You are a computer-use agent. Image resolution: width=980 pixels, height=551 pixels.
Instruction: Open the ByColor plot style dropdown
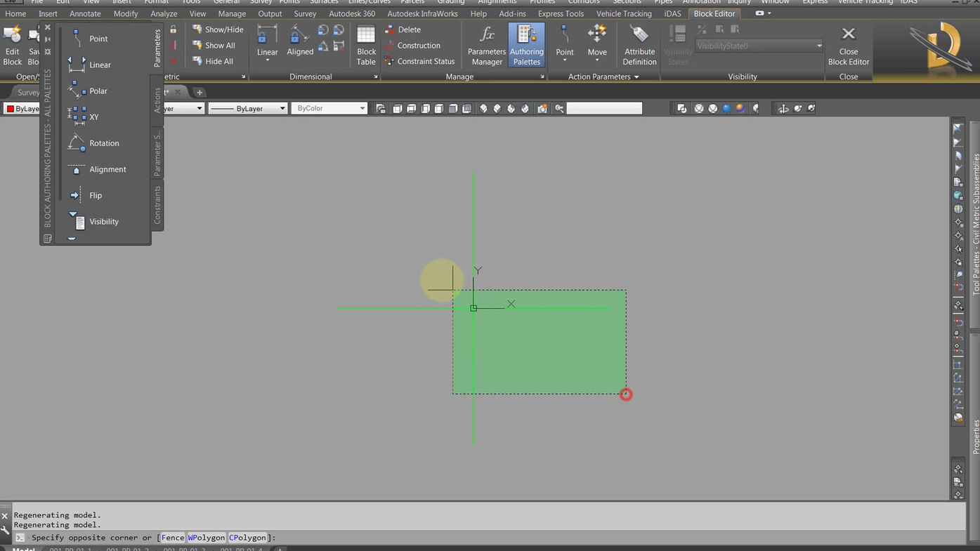362,108
